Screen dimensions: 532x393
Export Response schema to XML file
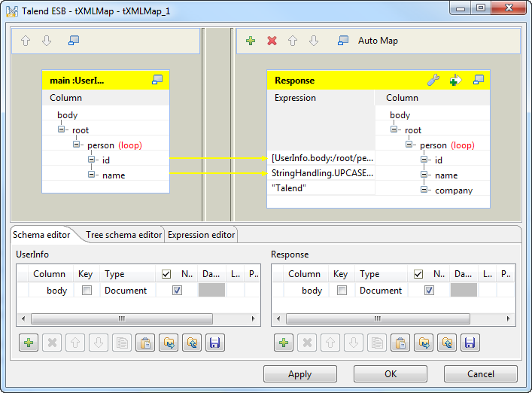(x=447, y=343)
